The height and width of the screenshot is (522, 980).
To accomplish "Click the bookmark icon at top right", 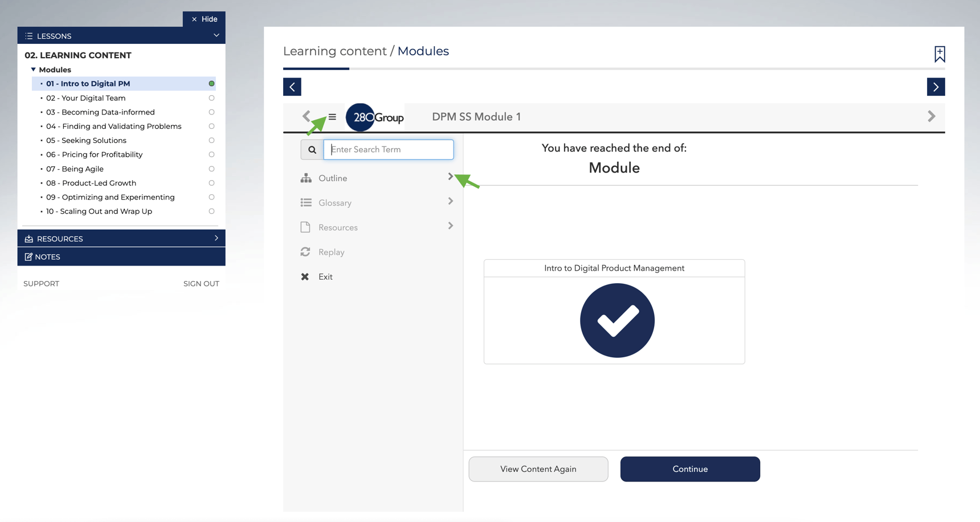I will pos(940,54).
